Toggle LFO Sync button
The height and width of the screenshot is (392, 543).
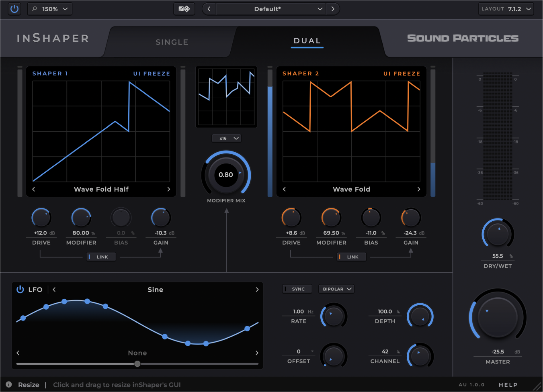click(x=297, y=289)
